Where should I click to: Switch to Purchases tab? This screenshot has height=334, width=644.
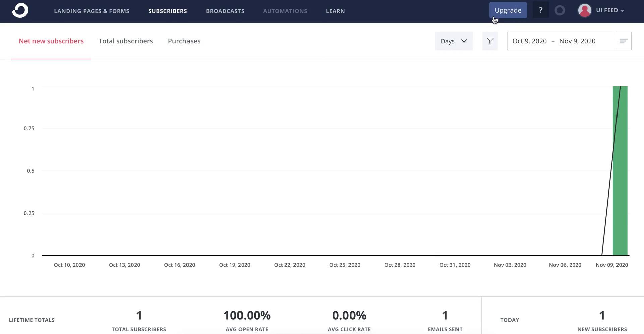184,41
